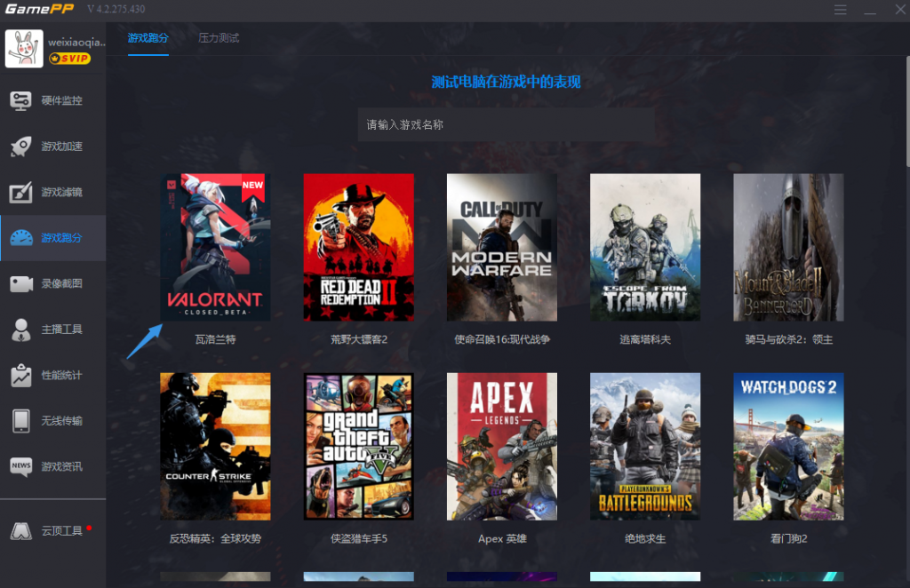
Task: Click the Apex 英雄 game title
Action: coord(502,539)
